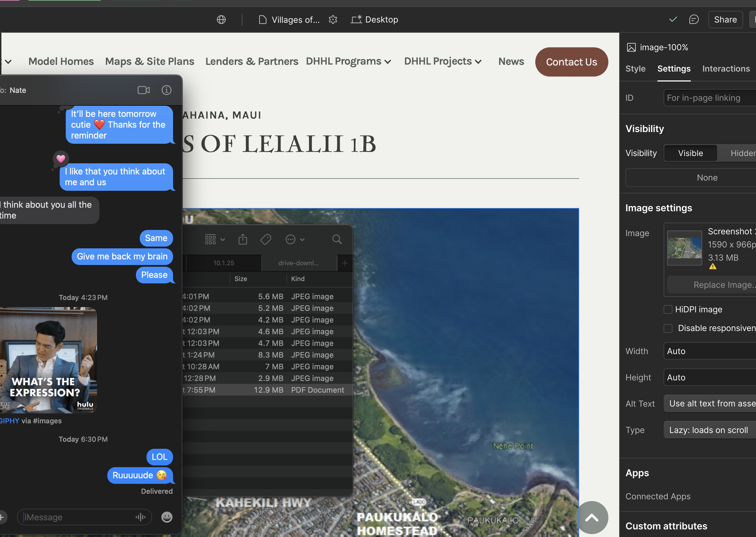Enable HiDPI image checkbox
Image resolution: width=756 pixels, height=537 pixels.
[668, 309]
